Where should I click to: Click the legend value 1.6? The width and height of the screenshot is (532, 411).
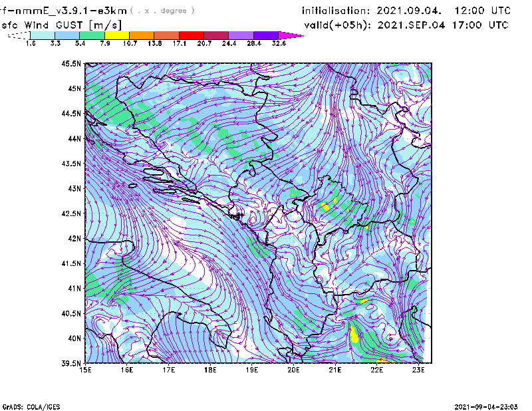click(31, 43)
